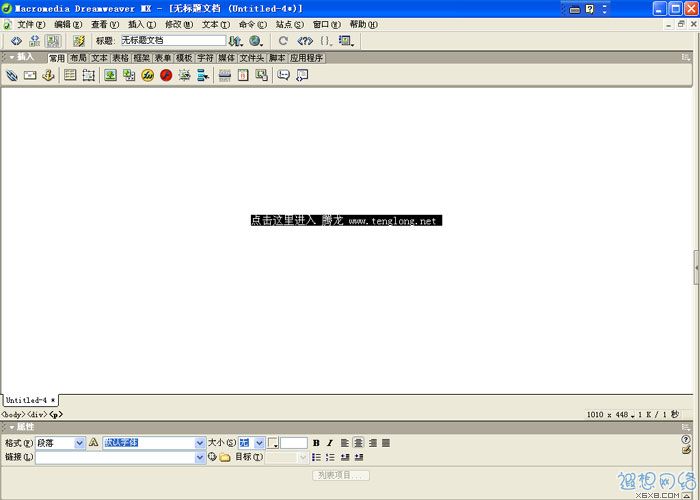Open the File Management menu icon
Viewport: 700px width, 500px height.
pos(235,41)
